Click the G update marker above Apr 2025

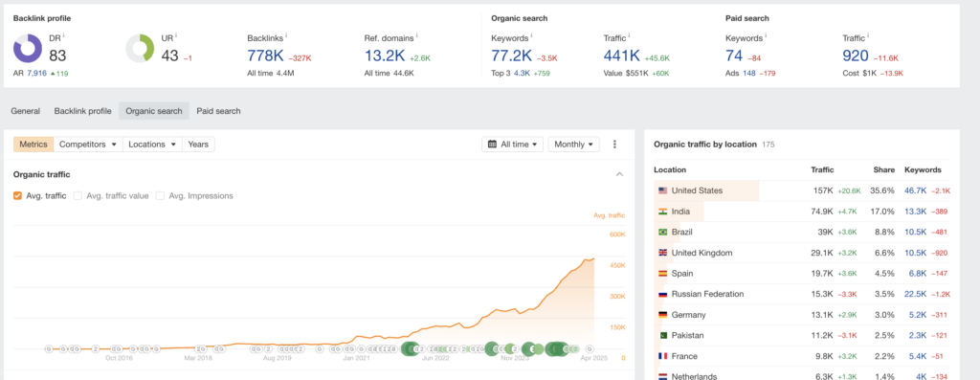tap(589, 348)
